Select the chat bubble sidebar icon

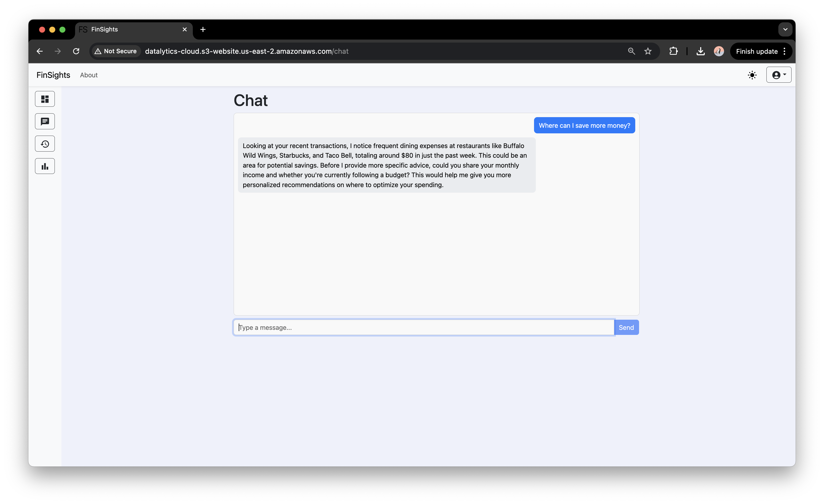pyautogui.click(x=45, y=121)
